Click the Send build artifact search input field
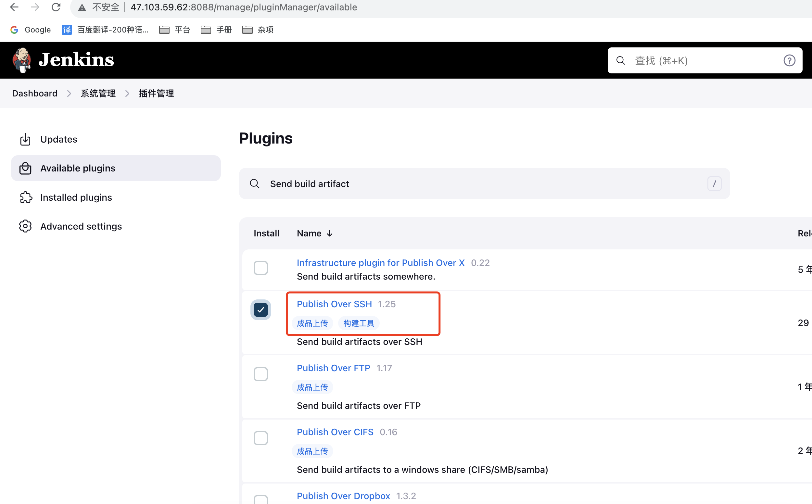812x504 pixels. coord(485,184)
